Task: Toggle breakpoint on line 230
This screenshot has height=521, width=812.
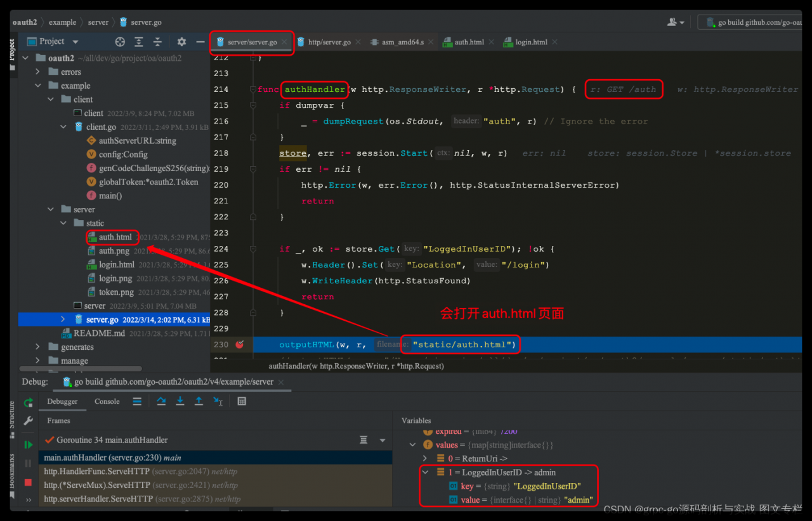Action: [x=239, y=345]
